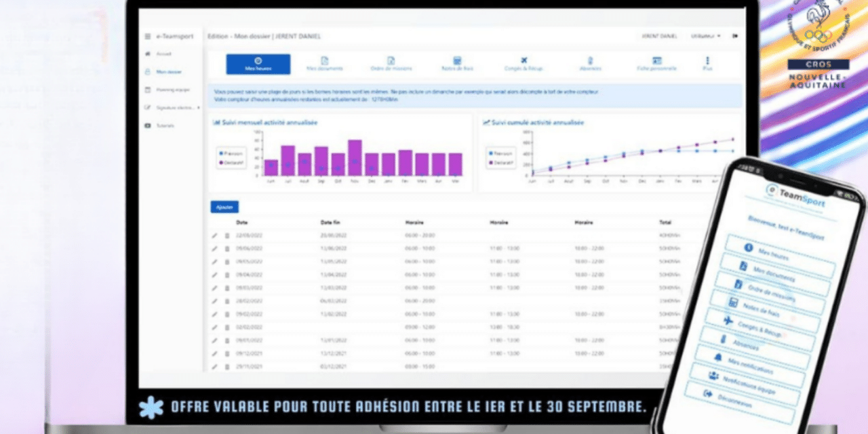
Task: Open the Ordre de missions tab
Action: pyautogui.click(x=391, y=64)
